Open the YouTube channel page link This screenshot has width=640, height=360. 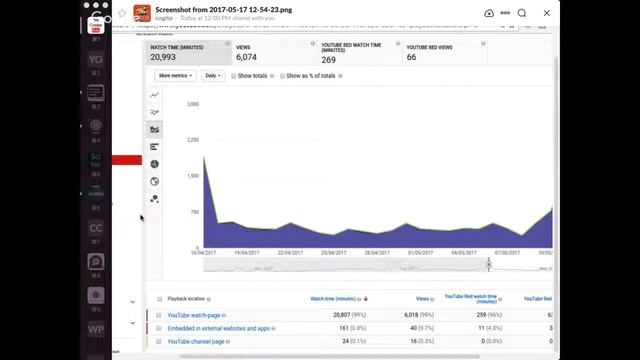tap(196, 341)
